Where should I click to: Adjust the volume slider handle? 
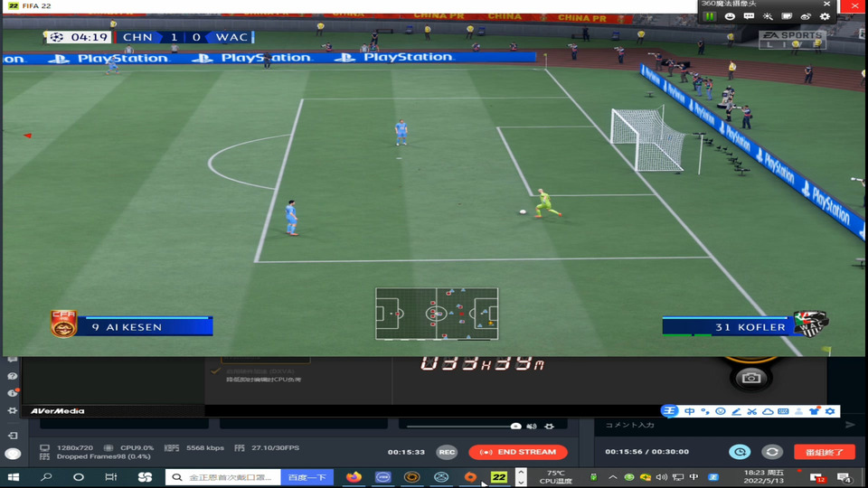tap(515, 426)
